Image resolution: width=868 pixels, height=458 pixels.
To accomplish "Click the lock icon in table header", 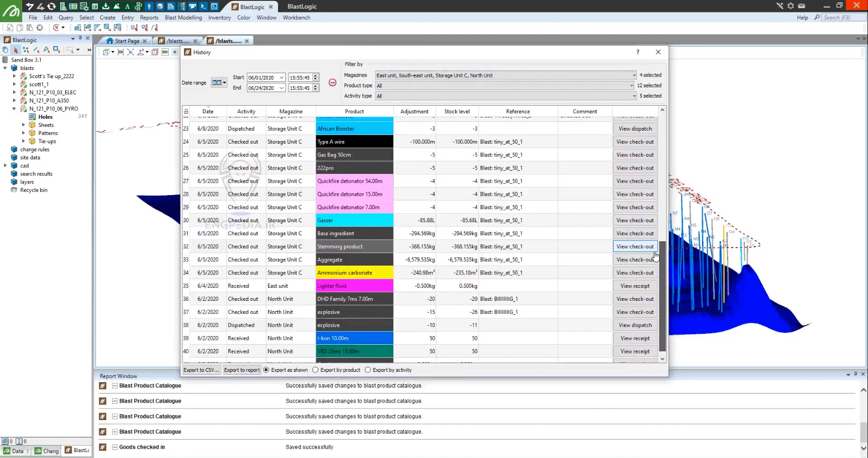I will pyautogui.click(x=186, y=112).
